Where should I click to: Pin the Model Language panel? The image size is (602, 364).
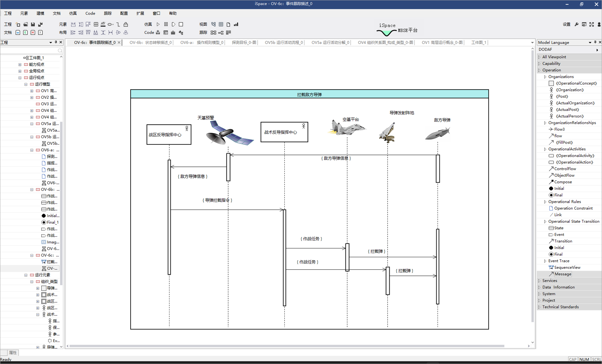coord(595,42)
